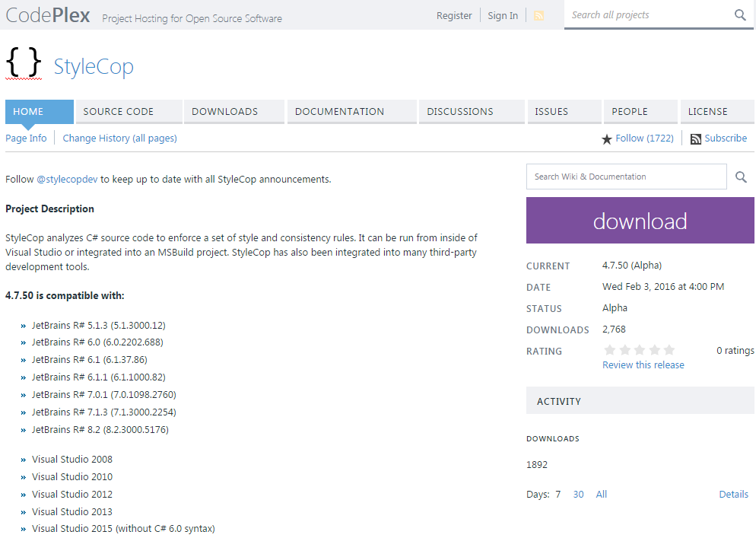Image resolution: width=756 pixels, height=538 pixels.
Task: Open the Page Info link
Action: coord(26,138)
